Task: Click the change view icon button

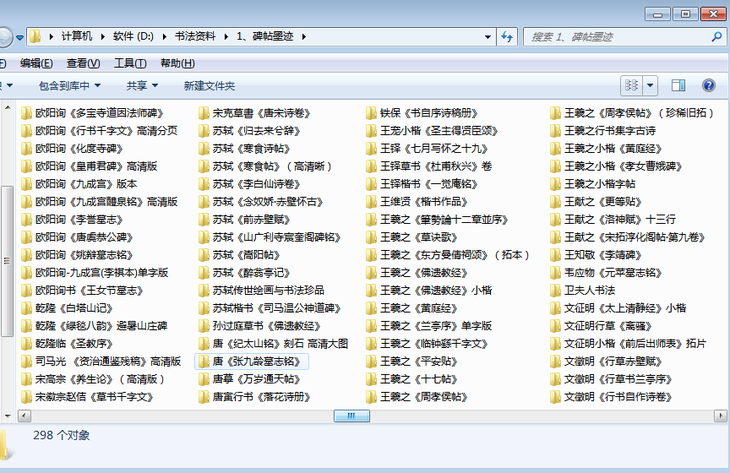Action: [633, 86]
